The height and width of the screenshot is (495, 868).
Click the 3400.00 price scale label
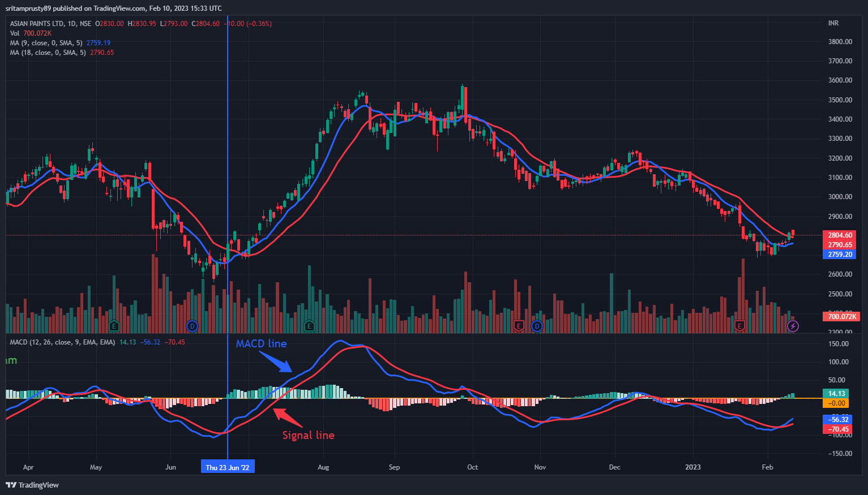(840, 119)
